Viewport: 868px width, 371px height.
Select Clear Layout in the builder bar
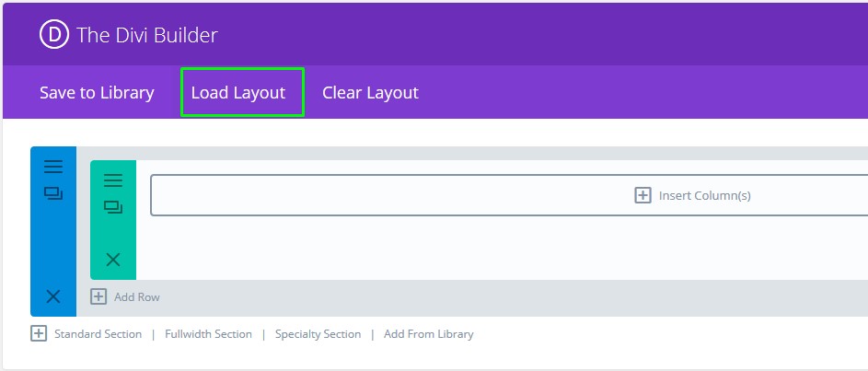(x=370, y=92)
